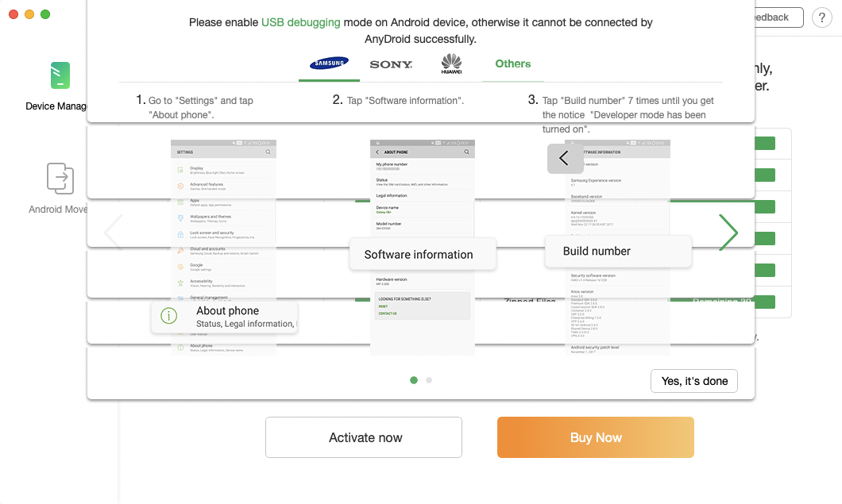Open Device Manager in the sidebar

point(60,86)
